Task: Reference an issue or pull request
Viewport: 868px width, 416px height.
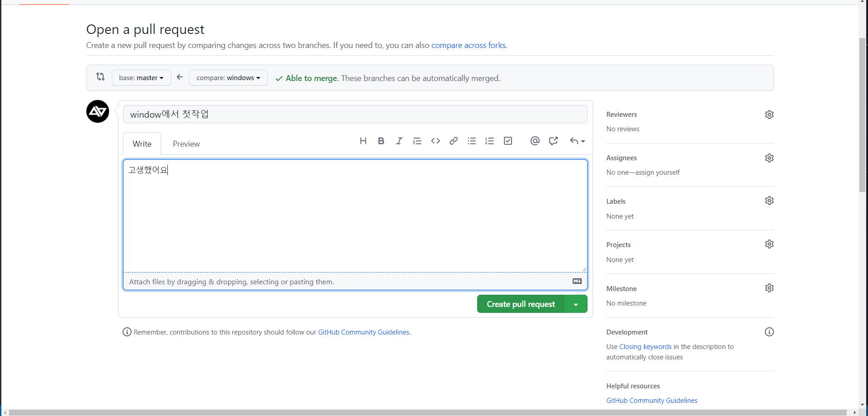Action: 553,141
